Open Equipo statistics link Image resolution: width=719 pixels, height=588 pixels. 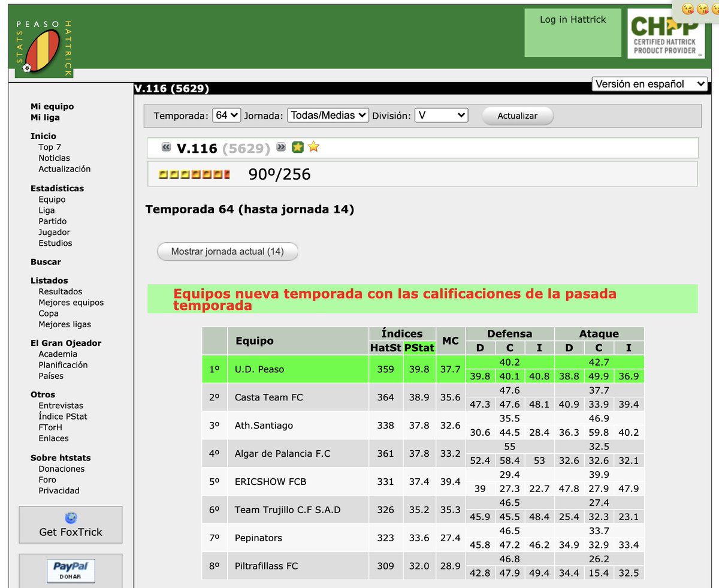click(x=52, y=200)
